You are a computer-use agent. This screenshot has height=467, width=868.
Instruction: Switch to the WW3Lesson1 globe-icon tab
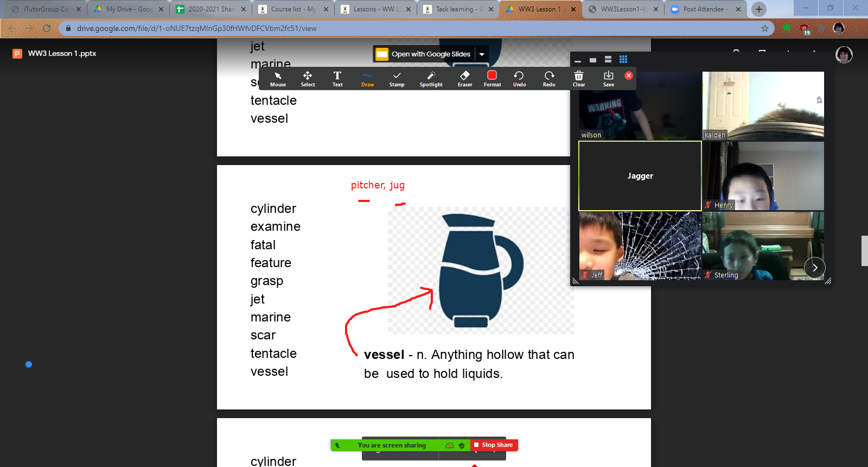tap(624, 9)
